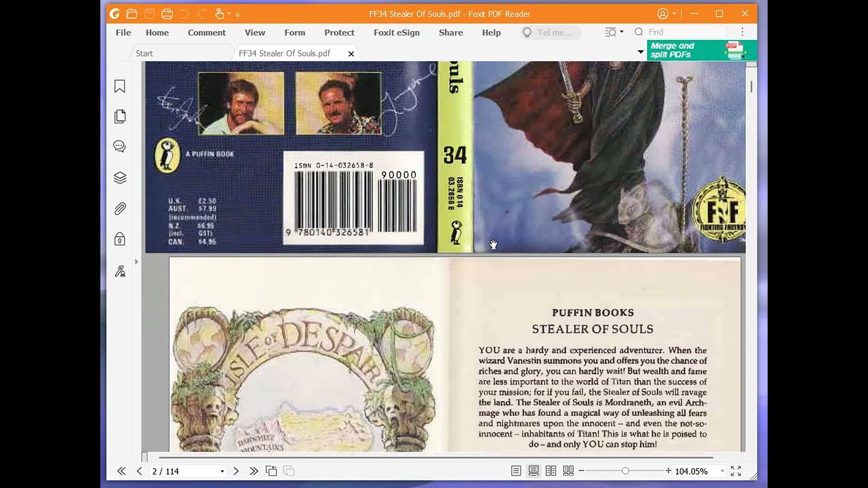This screenshot has width=868, height=488.
Task: Print the document with the printer icon
Action: 167,14
